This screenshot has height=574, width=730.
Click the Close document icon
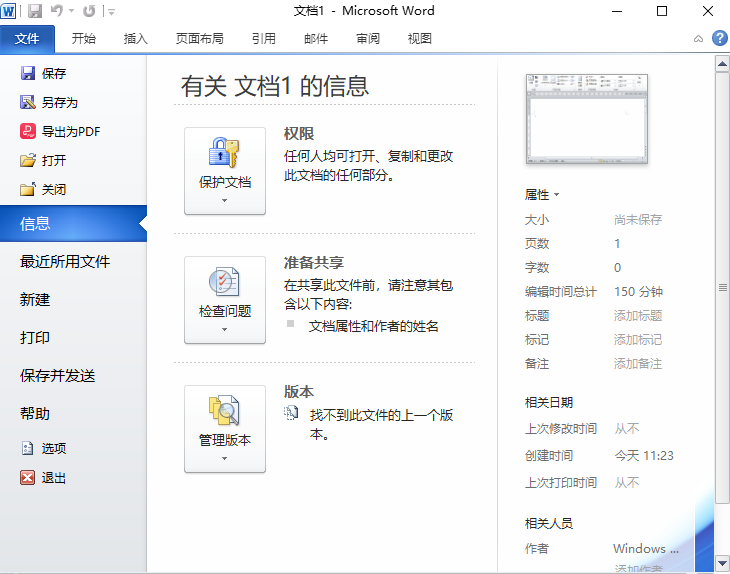coord(28,189)
